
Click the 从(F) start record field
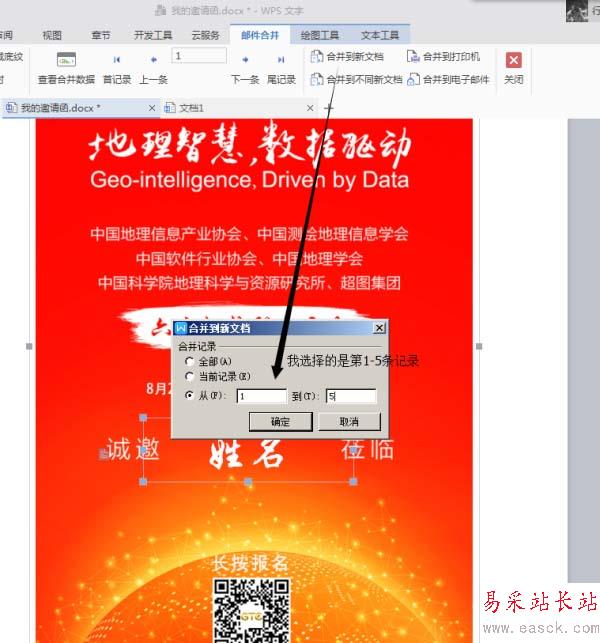pos(262,396)
